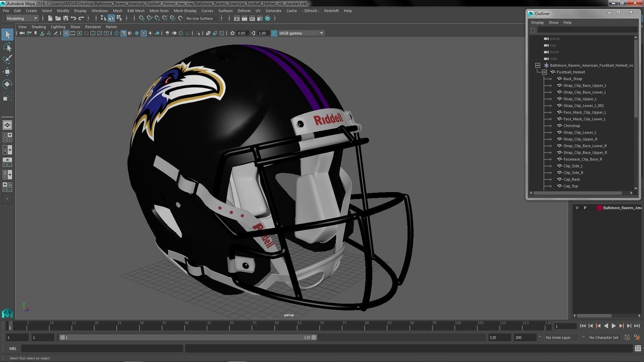
Task: Undo the last action via the toolbar
Action: click(73, 18)
